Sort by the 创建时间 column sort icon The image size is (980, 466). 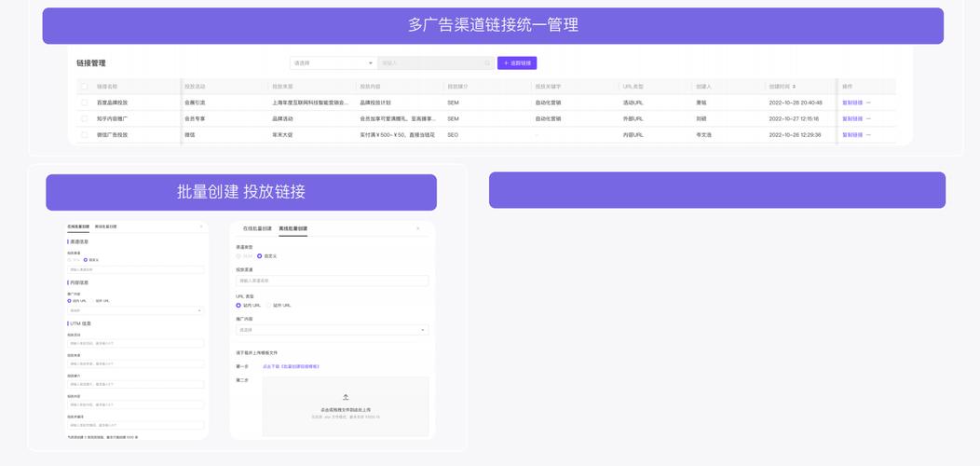795,87
